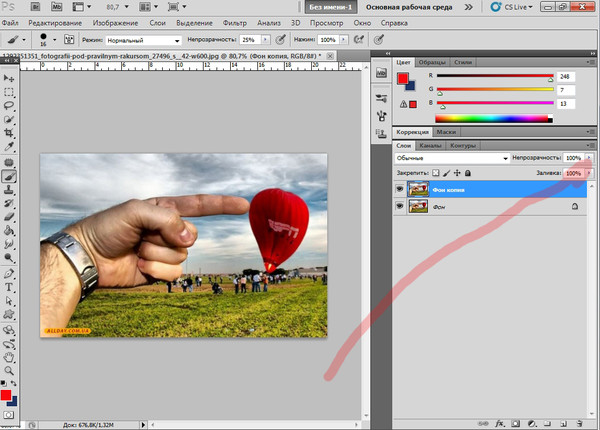600x430 pixels.
Task: Delete layer with the trash icon
Action: click(579, 423)
